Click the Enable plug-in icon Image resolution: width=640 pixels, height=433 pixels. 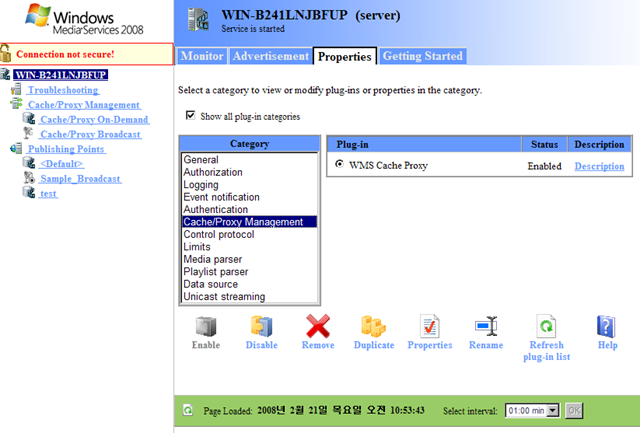click(x=206, y=326)
